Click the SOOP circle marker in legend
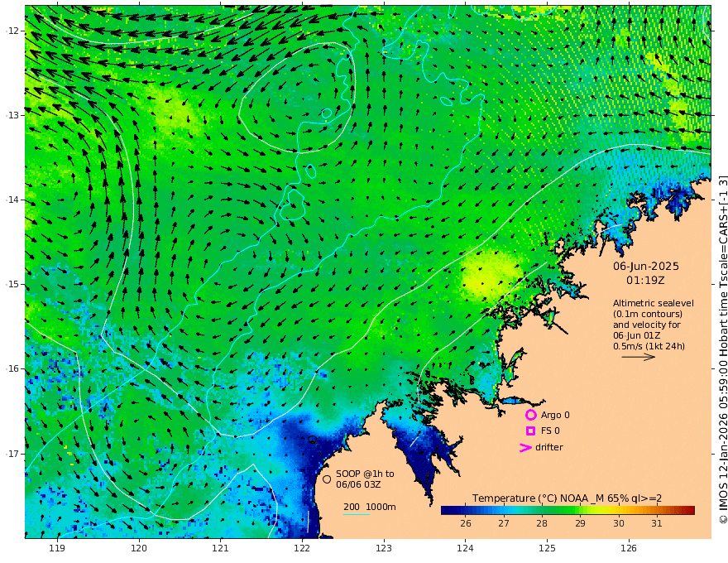 (x=327, y=479)
